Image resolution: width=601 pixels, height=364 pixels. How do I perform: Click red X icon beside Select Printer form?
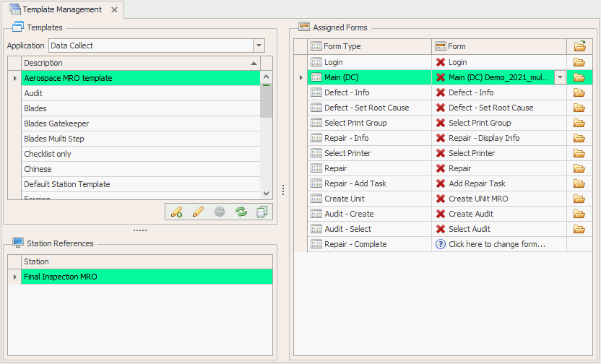440,153
